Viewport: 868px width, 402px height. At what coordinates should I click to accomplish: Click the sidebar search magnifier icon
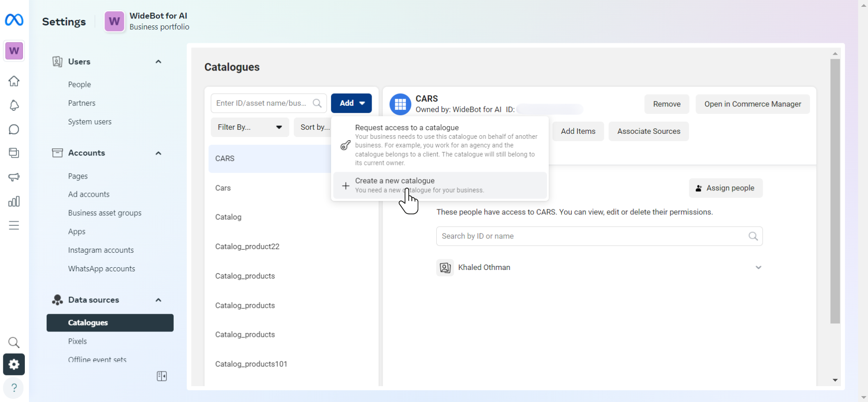tap(14, 342)
